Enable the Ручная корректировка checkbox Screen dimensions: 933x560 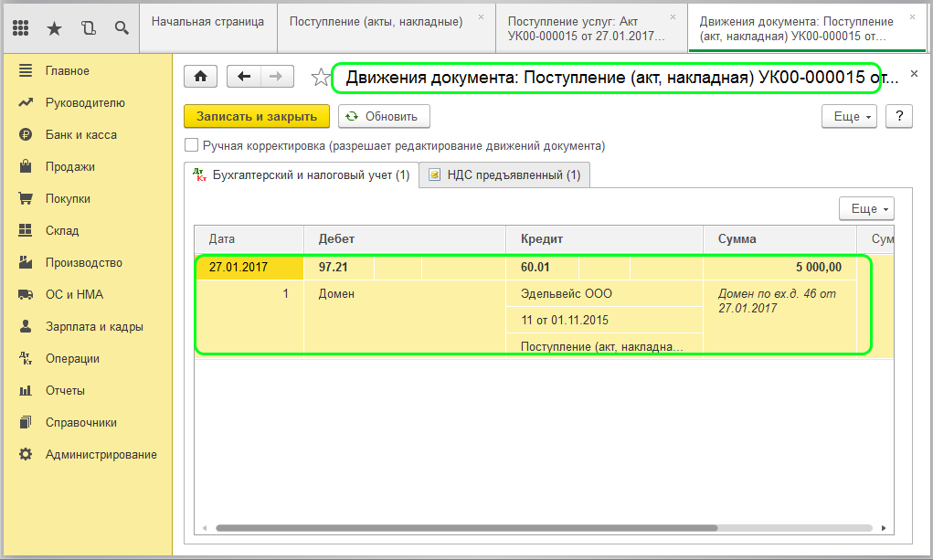coord(192,145)
